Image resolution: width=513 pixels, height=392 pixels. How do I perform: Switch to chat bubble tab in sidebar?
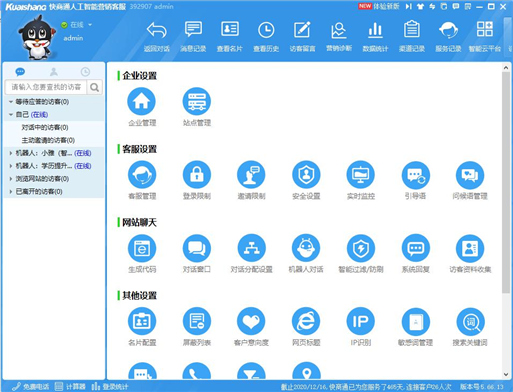(20, 72)
